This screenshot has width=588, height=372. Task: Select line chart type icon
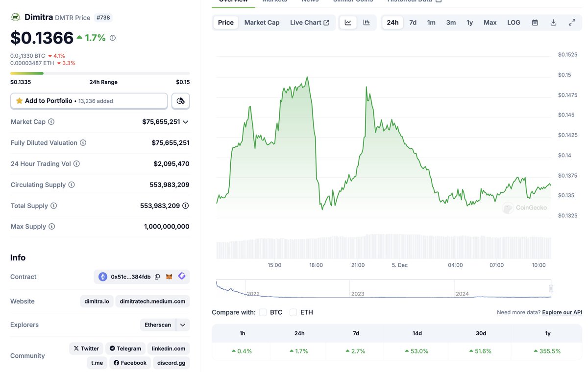point(348,23)
